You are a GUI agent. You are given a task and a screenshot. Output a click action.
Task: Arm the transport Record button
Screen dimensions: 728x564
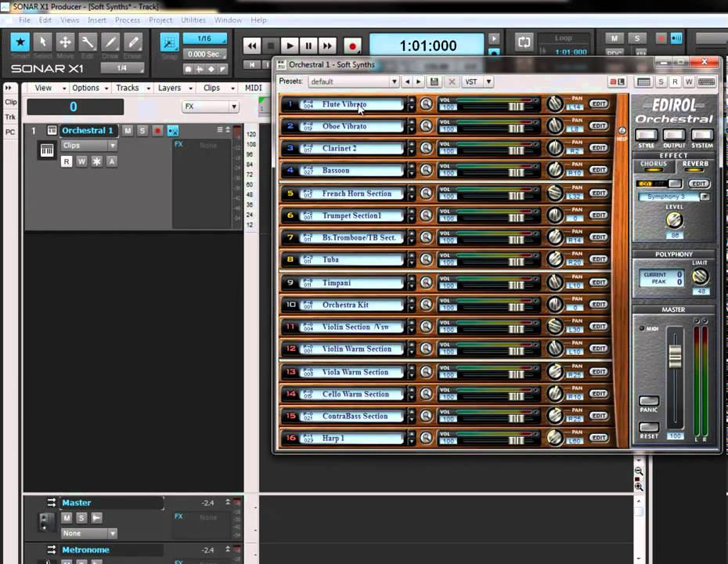pos(352,45)
